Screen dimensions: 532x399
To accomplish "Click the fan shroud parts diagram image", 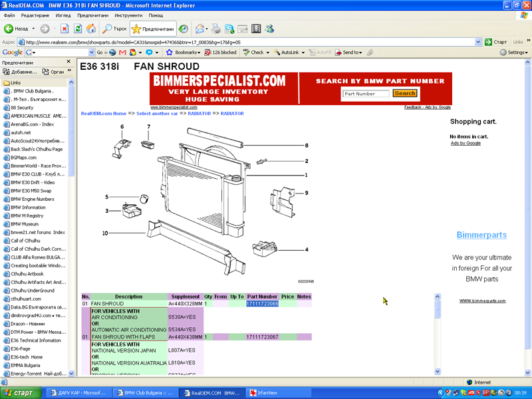I will coord(207,203).
